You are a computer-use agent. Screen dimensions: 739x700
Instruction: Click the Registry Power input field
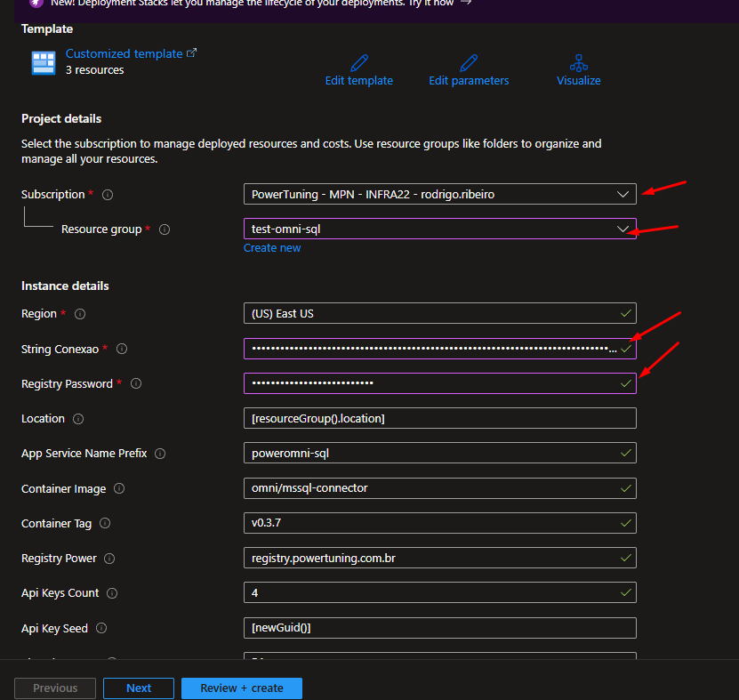[x=439, y=558]
